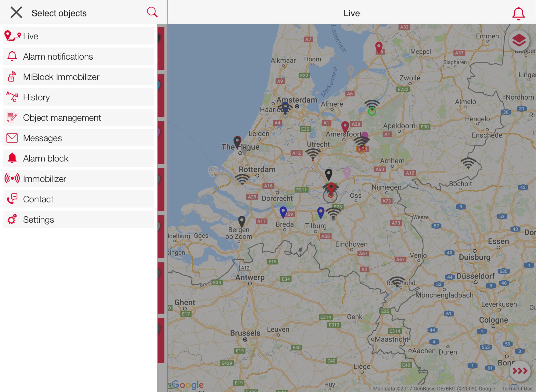Select the wifi marker at Roermond
Viewport: 536px width, 392px height.
[x=397, y=281]
